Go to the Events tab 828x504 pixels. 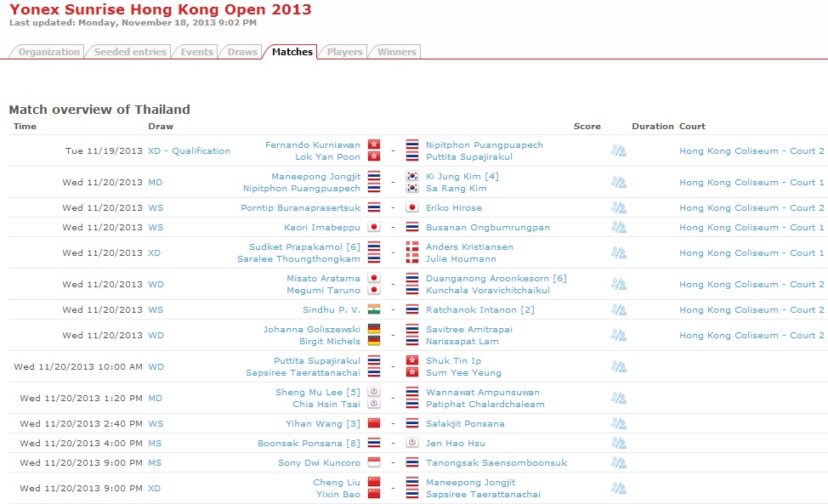(x=196, y=52)
